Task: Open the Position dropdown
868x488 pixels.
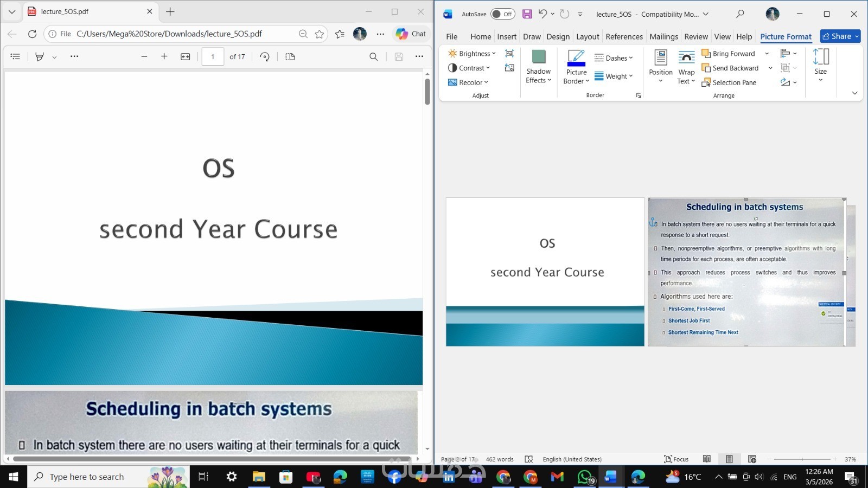Action: click(x=661, y=67)
